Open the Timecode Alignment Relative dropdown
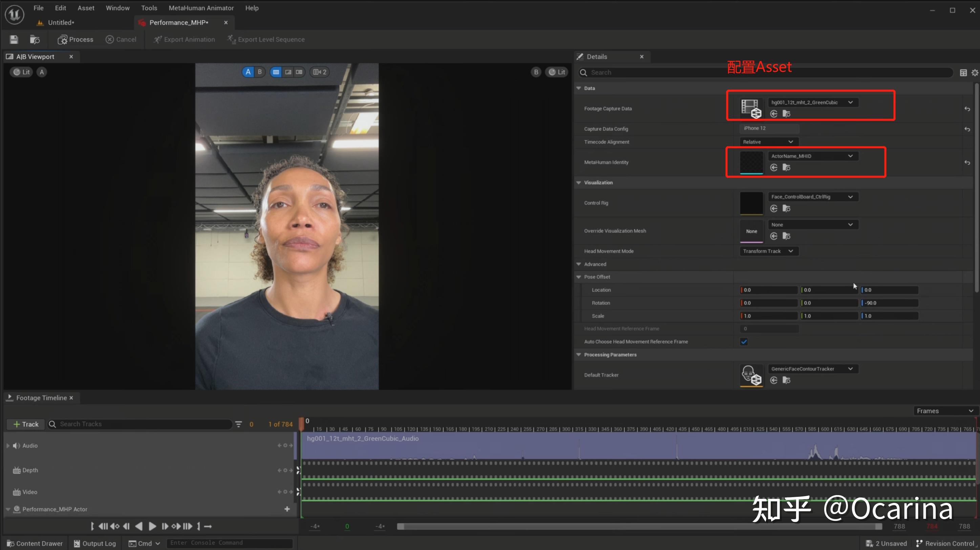Screen dimensions: 980x550 [x=768, y=142]
